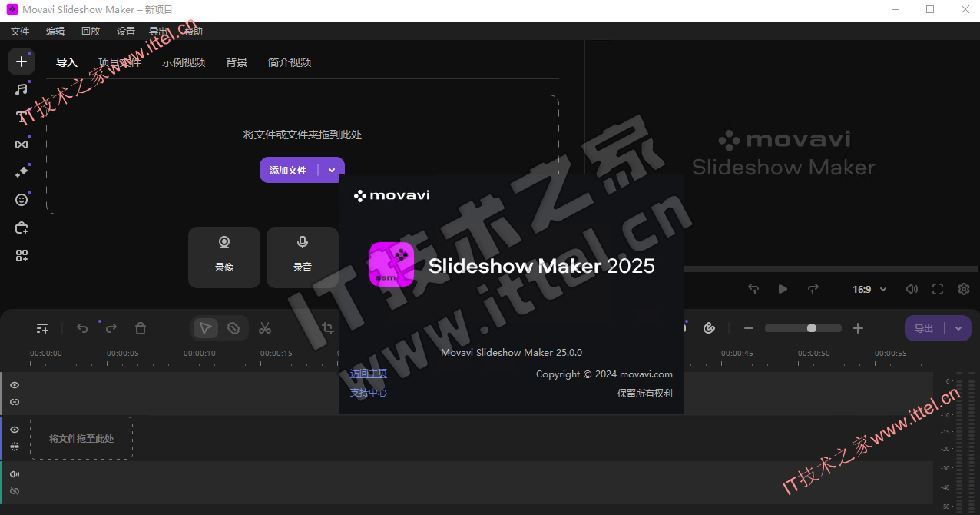The height and width of the screenshot is (515, 980).
Task: Select the blade cut tool next to pointer
Action: tap(233, 328)
